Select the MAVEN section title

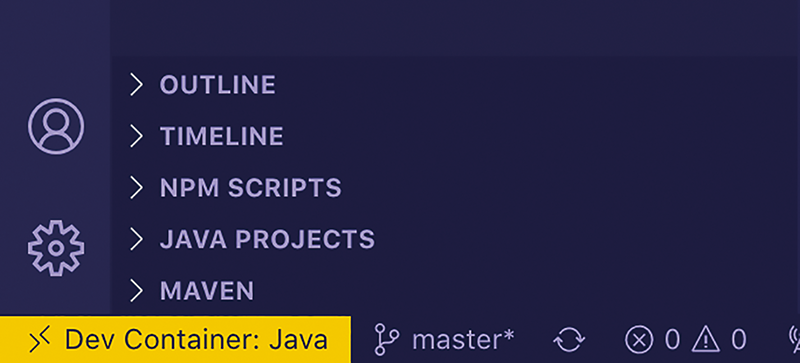[207, 291]
